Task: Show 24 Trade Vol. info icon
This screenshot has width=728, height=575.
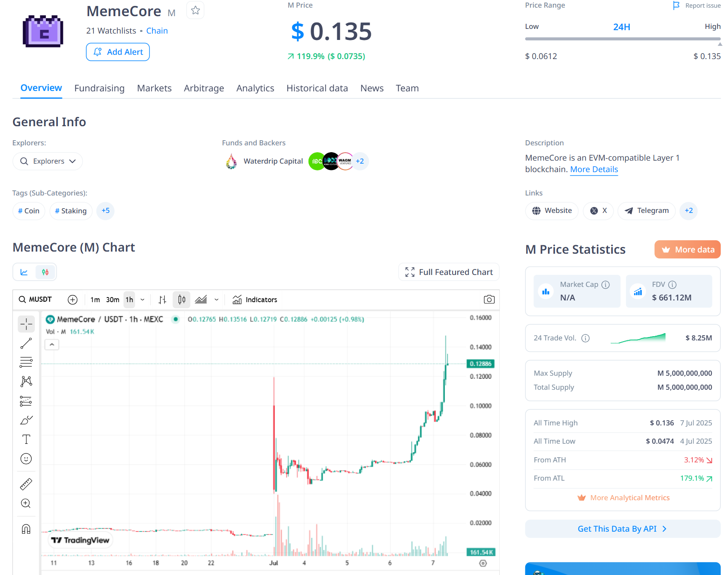Action: point(586,338)
